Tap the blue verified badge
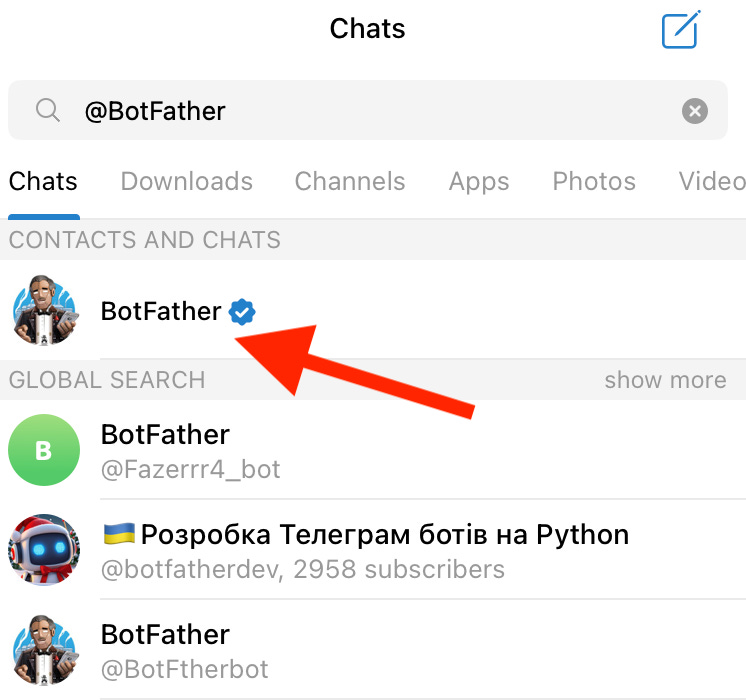The width and height of the screenshot is (746, 700). tap(242, 312)
